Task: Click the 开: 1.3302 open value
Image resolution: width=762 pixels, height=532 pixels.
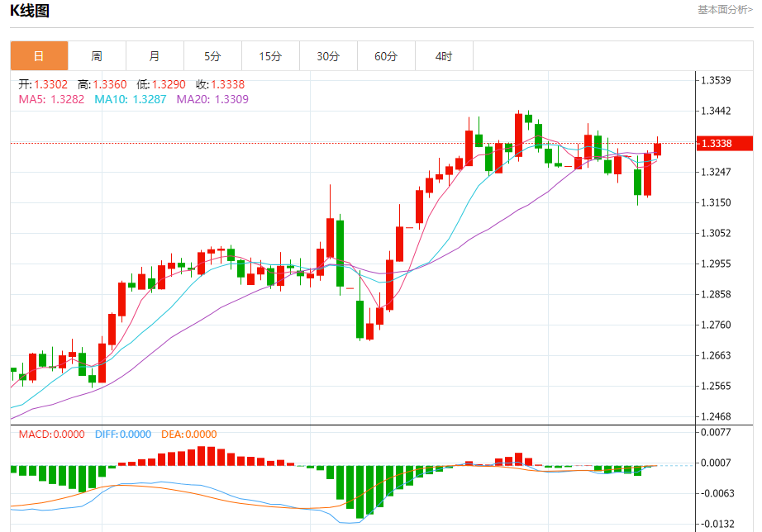Action: pos(43,84)
